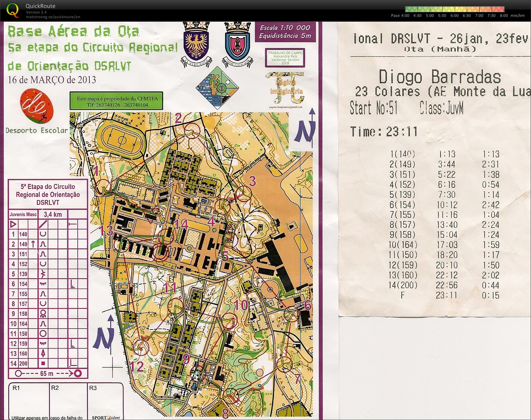Click the Desporto Escolar orange logo
This screenshot has height=420, width=531.
point(36,106)
